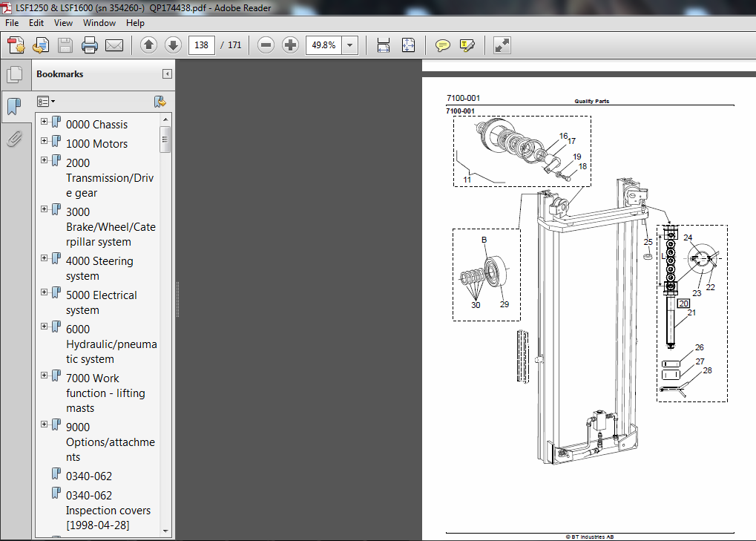Print the document with the printer icon
Viewport: 756px width, 541px height.
(x=90, y=45)
